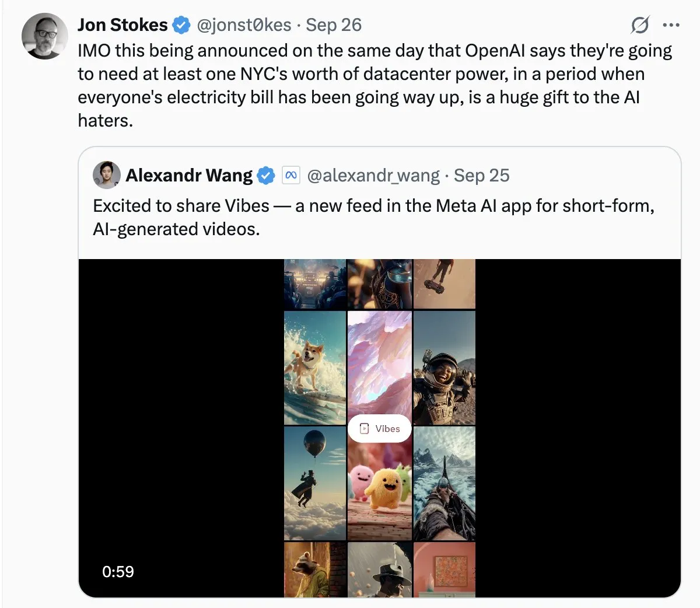
Task: Click the astronaut selfie video tile
Action: pyautogui.click(x=444, y=368)
